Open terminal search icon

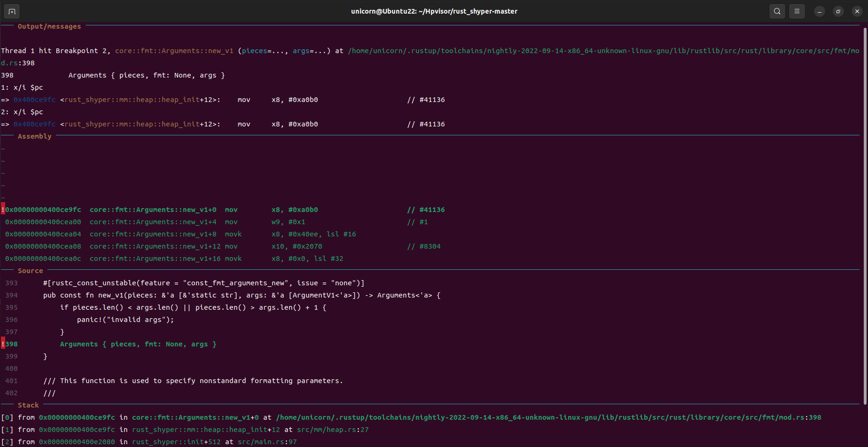(x=777, y=11)
